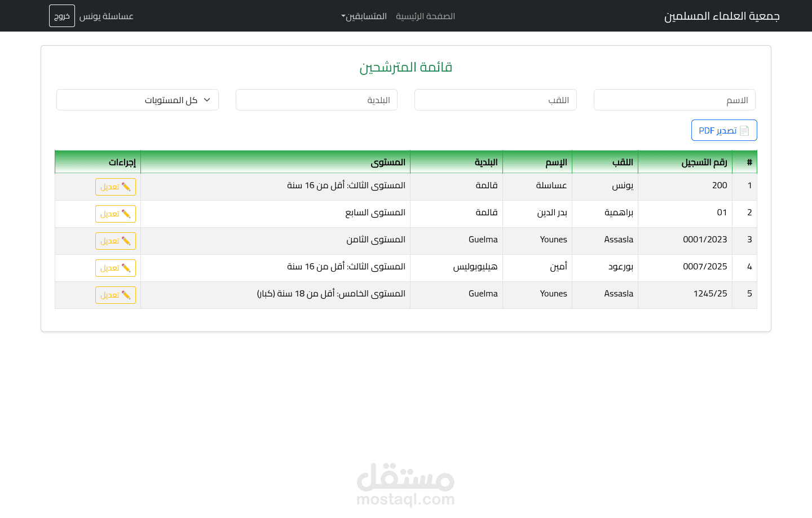Image resolution: width=812 pixels, height=518 pixels.
Task: Go to الصفحة الرئيسية home link
Action: [425, 16]
